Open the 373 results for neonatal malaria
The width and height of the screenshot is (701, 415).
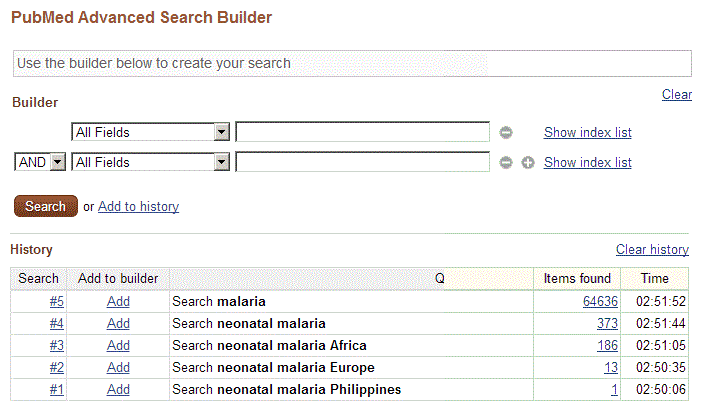click(x=607, y=323)
